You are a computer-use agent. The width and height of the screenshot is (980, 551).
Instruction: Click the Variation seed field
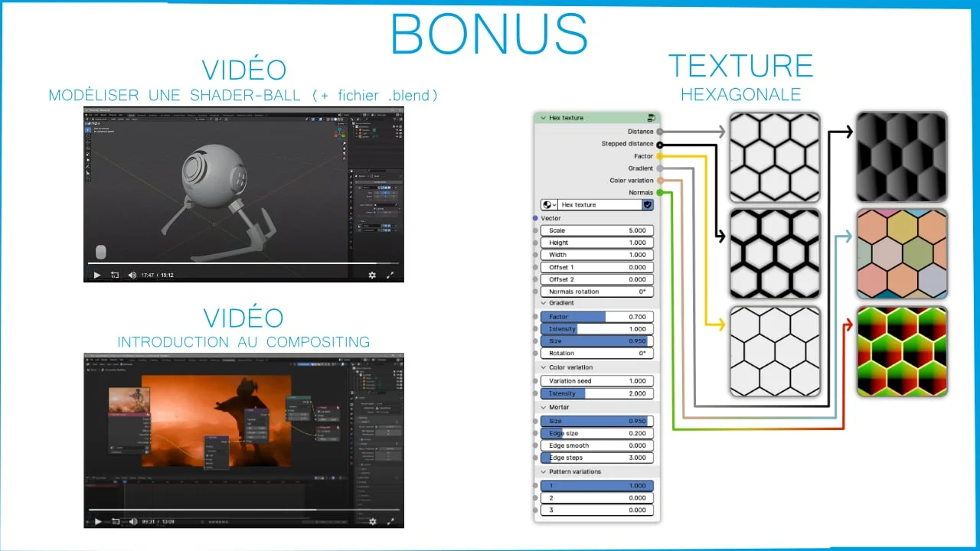(597, 381)
